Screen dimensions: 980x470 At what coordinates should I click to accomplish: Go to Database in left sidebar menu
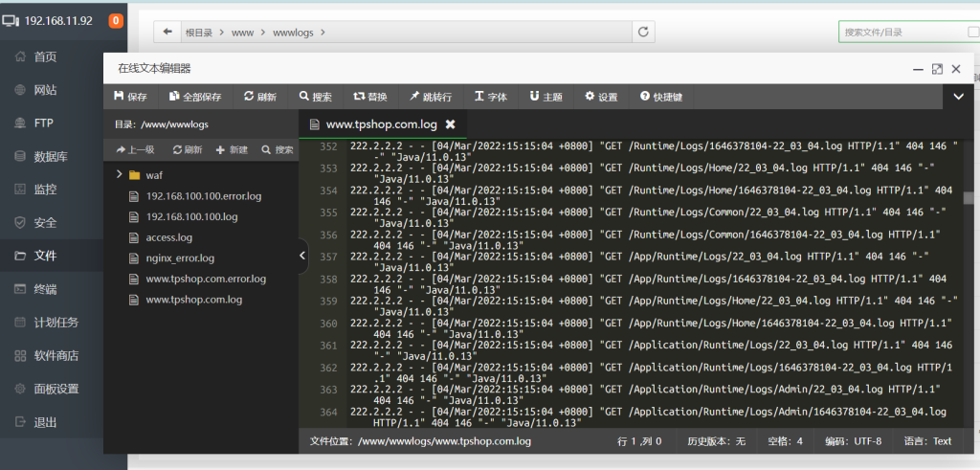(50, 156)
